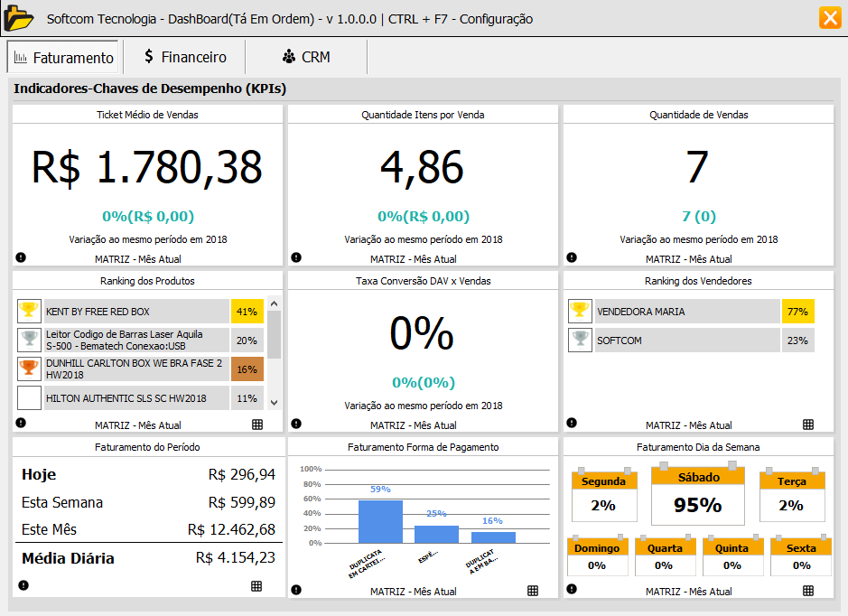The image size is (848, 616).
Task: Click the bronze trophy beside DUNHILL CARLTON BOX
Action: coord(30,369)
